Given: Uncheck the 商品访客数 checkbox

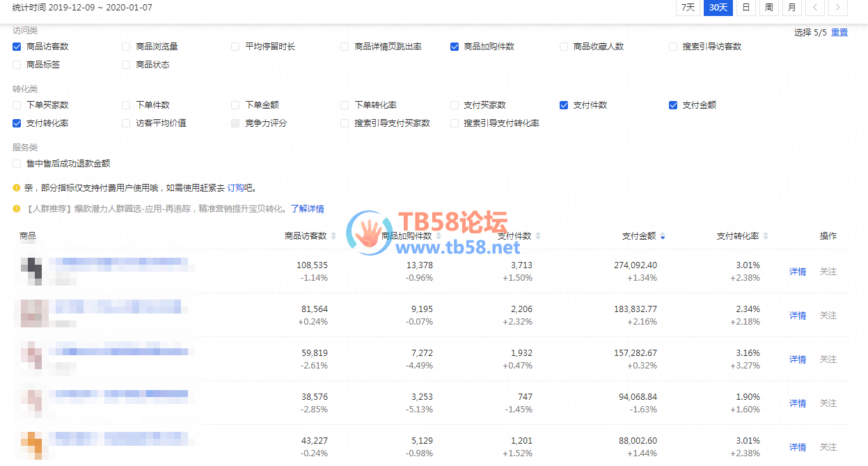Looking at the screenshot, I should (17, 47).
